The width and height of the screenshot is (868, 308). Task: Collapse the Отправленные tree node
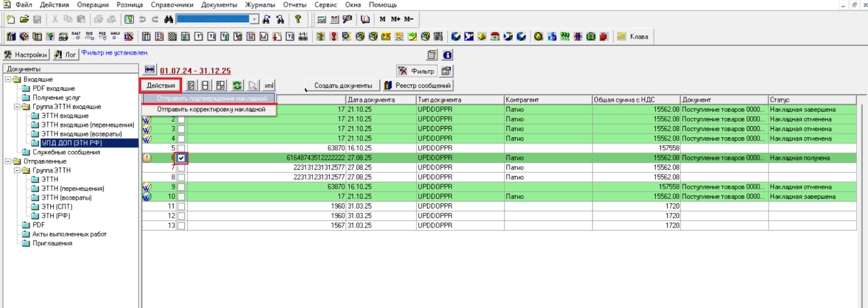tap(8, 161)
